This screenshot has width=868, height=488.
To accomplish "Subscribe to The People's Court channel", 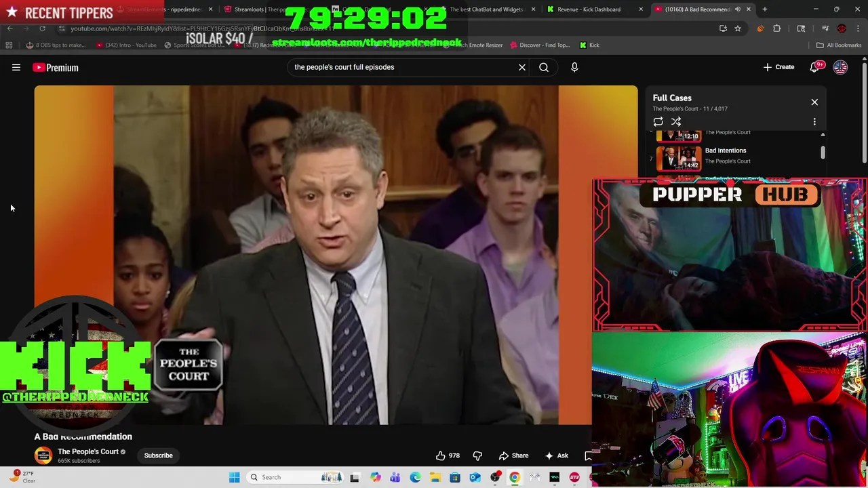I will [x=158, y=455].
